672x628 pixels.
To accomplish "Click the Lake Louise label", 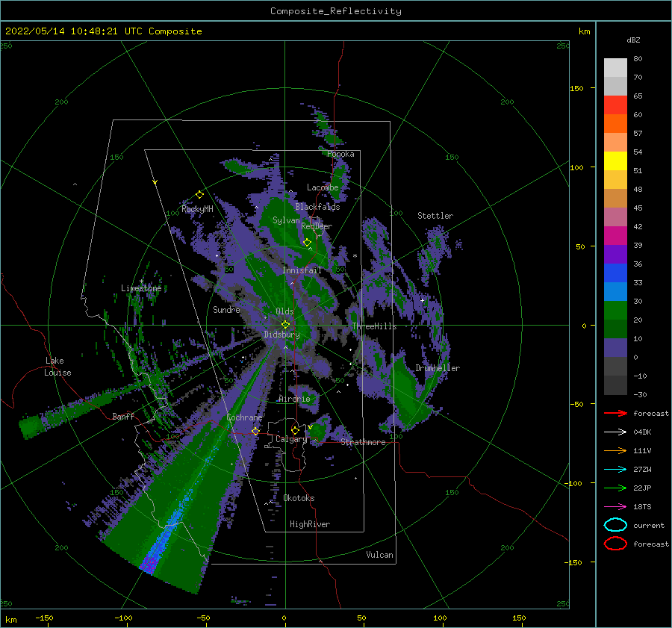I will [x=57, y=367].
